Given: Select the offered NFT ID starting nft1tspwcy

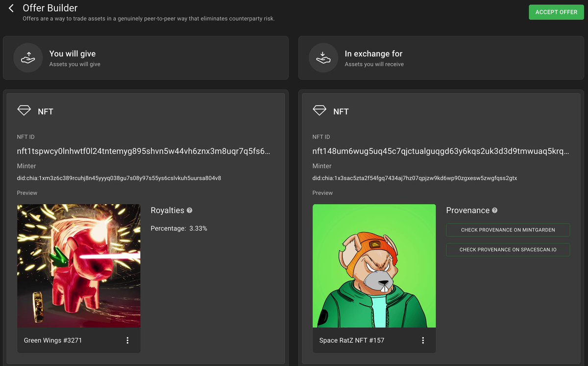Looking at the screenshot, I should (144, 151).
